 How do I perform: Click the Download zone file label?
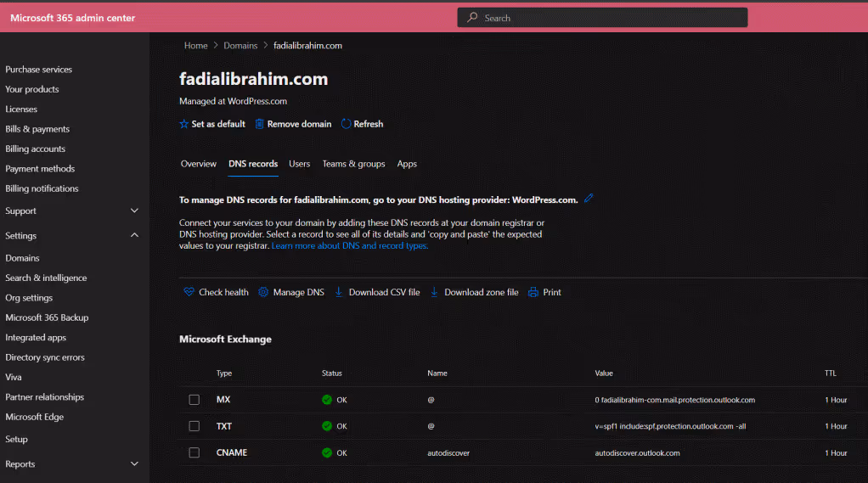pos(481,292)
